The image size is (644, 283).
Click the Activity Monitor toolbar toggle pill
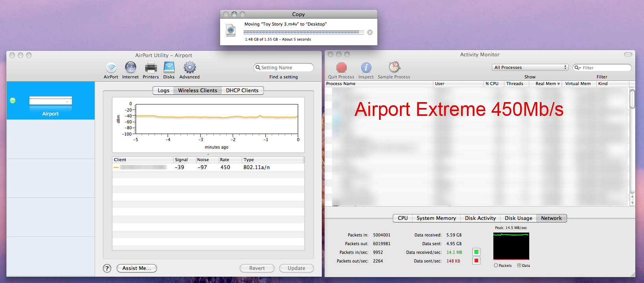click(x=628, y=54)
